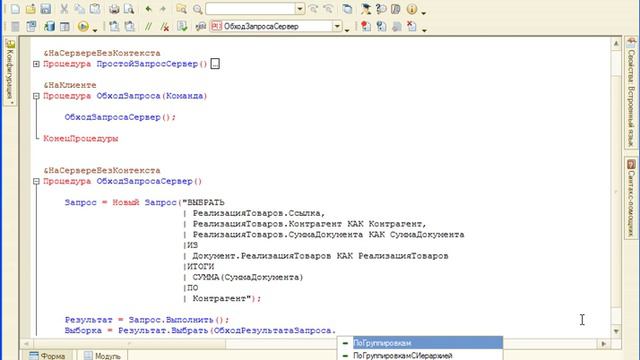The image size is (640, 360).
Task: Click the magnifier Search icon
Action: pos(198,9)
